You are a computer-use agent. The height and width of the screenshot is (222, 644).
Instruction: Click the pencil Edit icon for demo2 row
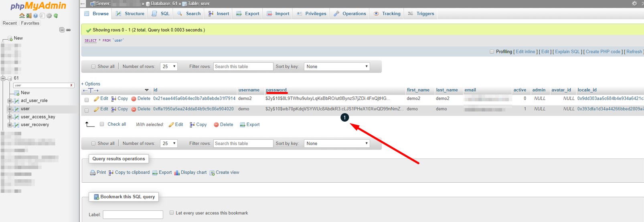tap(96, 99)
